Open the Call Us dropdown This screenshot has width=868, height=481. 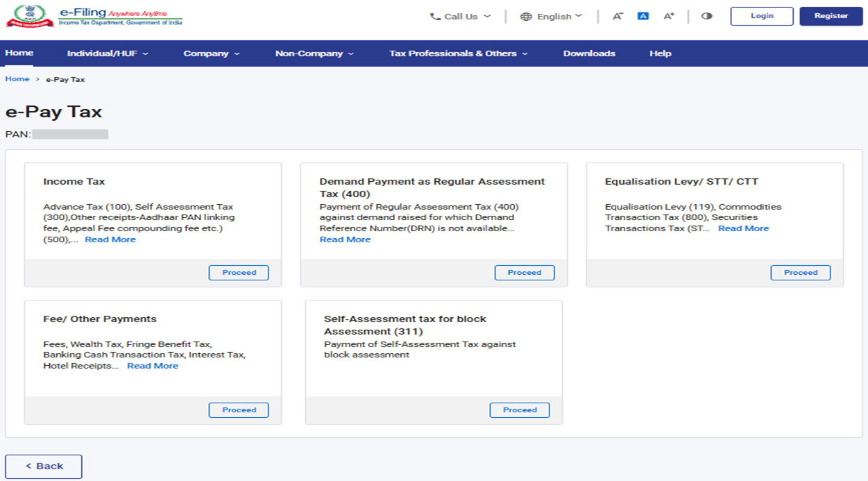460,17
